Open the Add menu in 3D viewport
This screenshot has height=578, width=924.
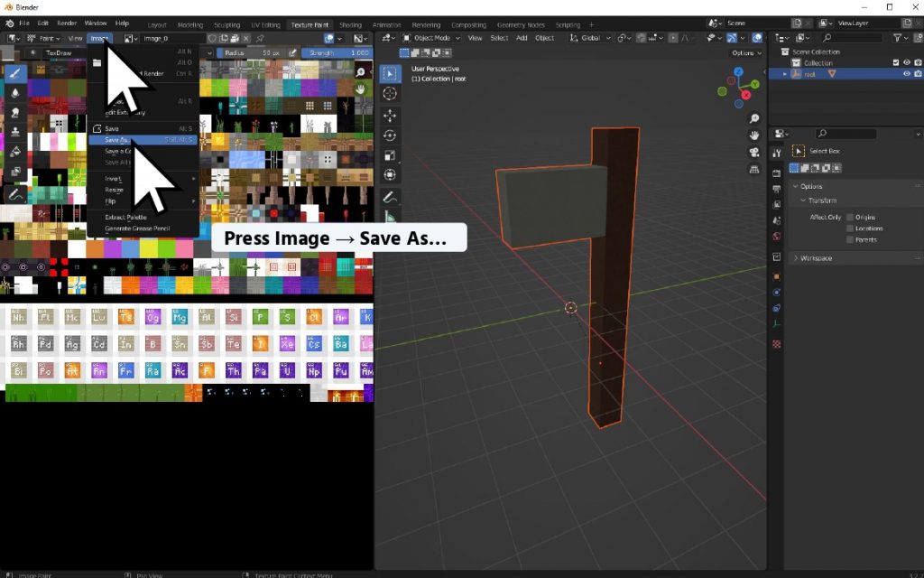coord(522,38)
